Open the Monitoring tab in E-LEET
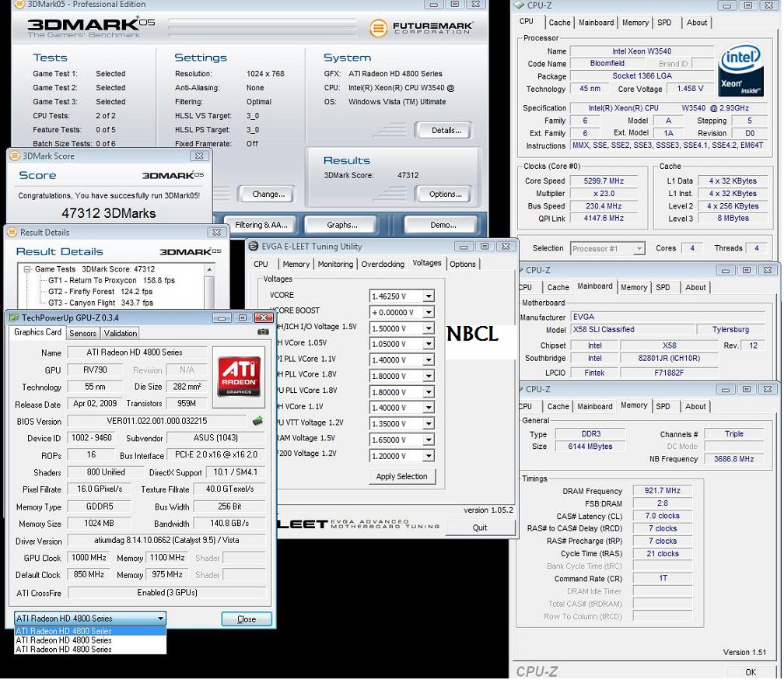The height and width of the screenshot is (680, 784). click(x=335, y=264)
